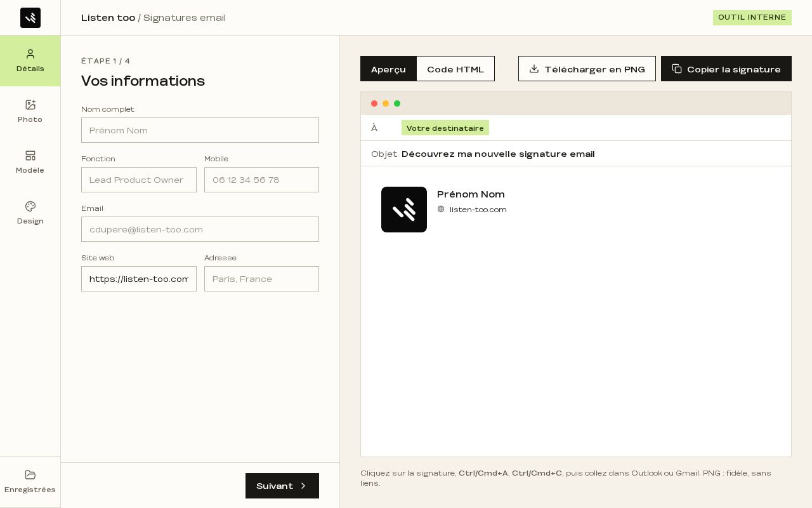Screen dimensions: 812x508
Task: Click the Suivant button
Action: click(282, 486)
